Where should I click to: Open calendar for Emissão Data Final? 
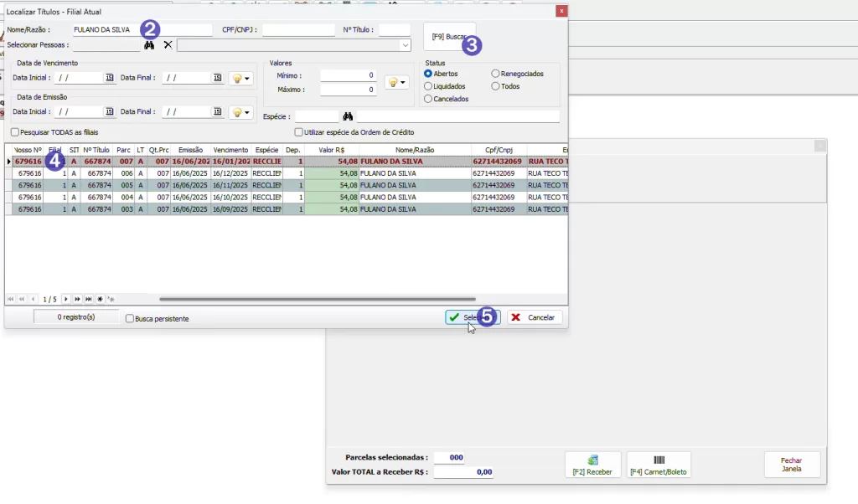tap(217, 112)
